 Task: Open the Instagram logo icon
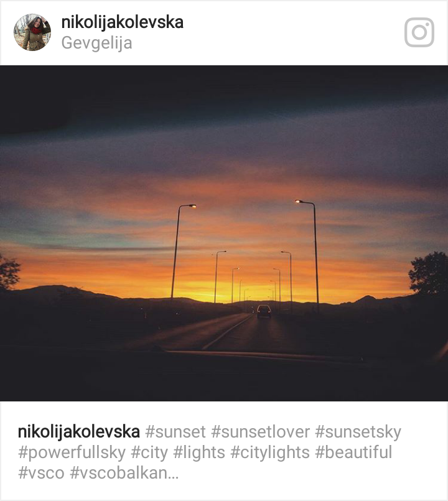click(x=419, y=32)
